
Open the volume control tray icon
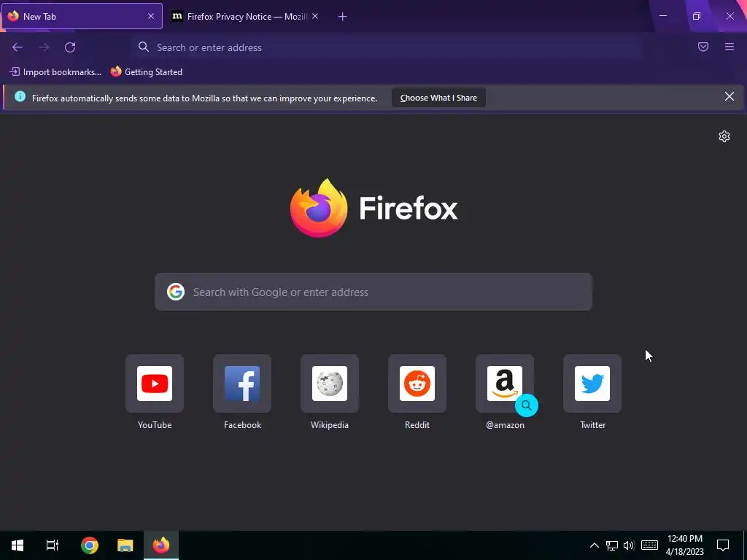pos(629,545)
